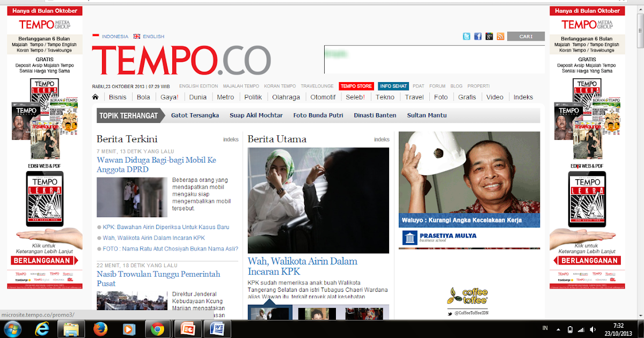Open Windows Start button
This screenshot has width=644, height=338.
pos(12,328)
